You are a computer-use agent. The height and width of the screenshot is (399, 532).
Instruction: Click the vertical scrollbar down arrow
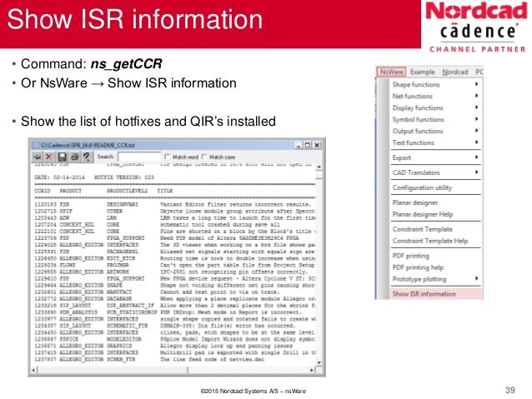319,362
